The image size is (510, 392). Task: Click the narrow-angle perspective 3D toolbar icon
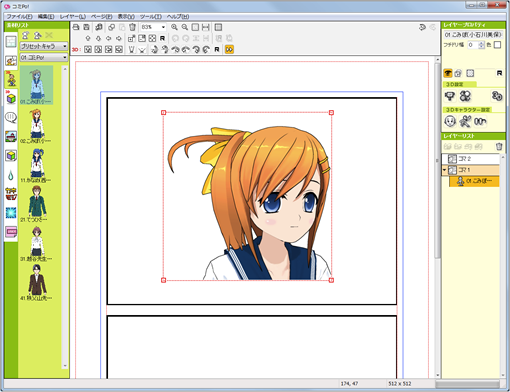tap(132, 49)
